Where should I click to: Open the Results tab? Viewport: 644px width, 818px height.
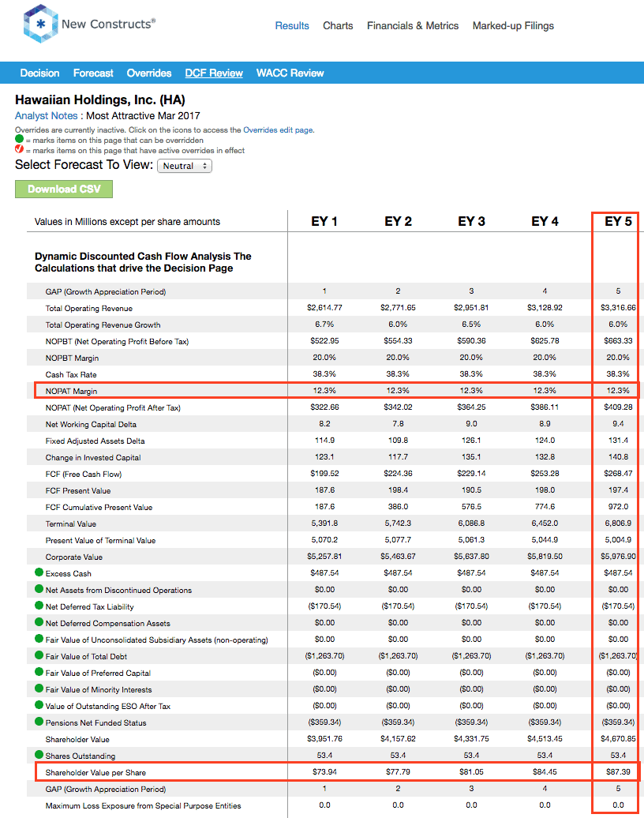tap(292, 25)
